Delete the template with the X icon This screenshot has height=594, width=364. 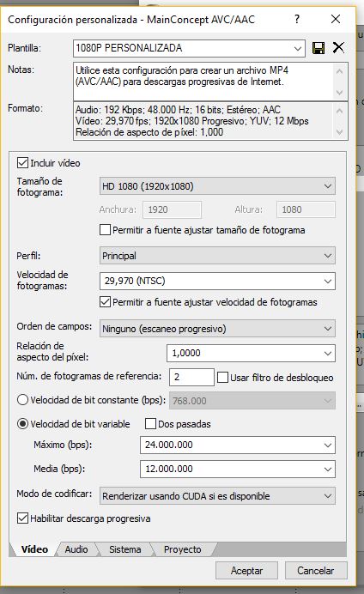click(338, 48)
